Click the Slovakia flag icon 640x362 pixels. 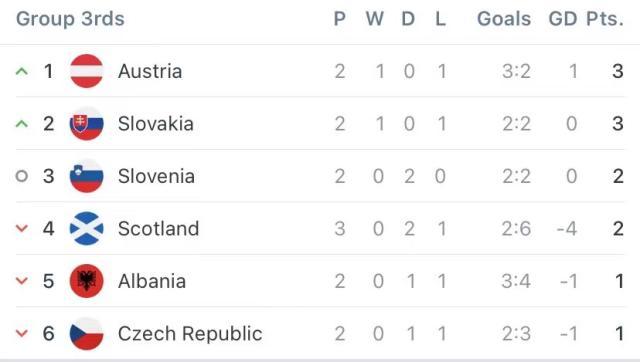87,124
